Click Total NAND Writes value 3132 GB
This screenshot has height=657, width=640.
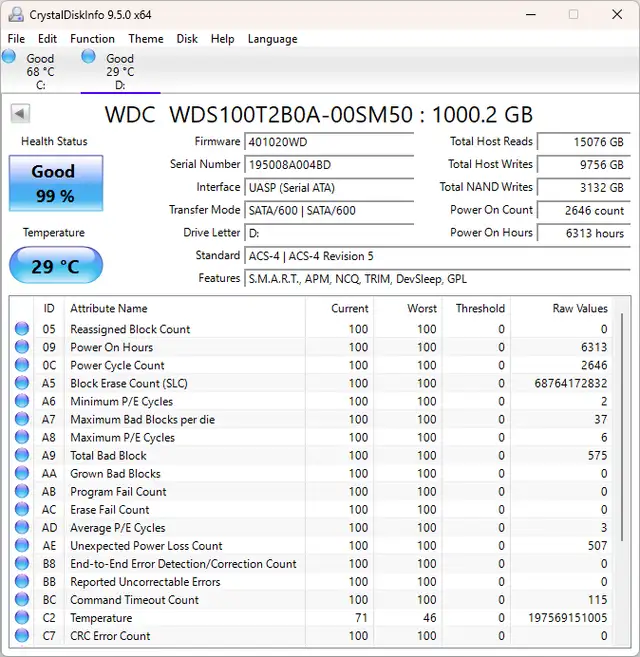(584, 187)
